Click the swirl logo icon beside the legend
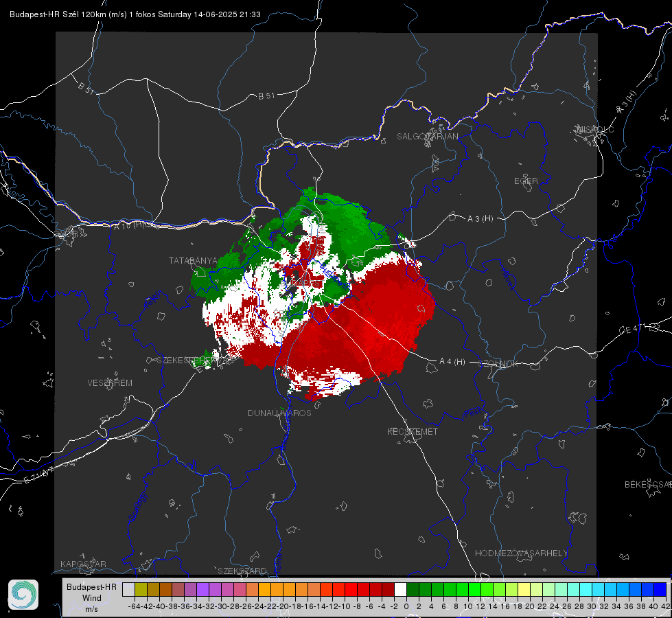 pyautogui.click(x=23, y=595)
